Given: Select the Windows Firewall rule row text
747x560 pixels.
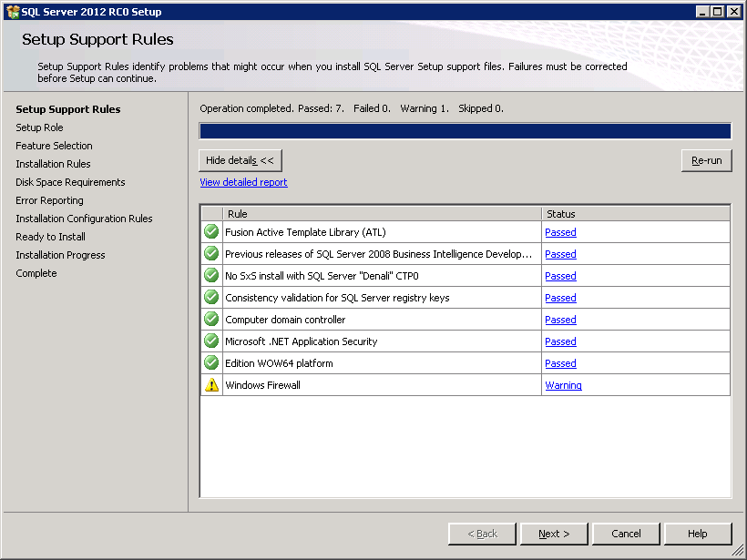Looking at the screenshot, I should [262, 385].
